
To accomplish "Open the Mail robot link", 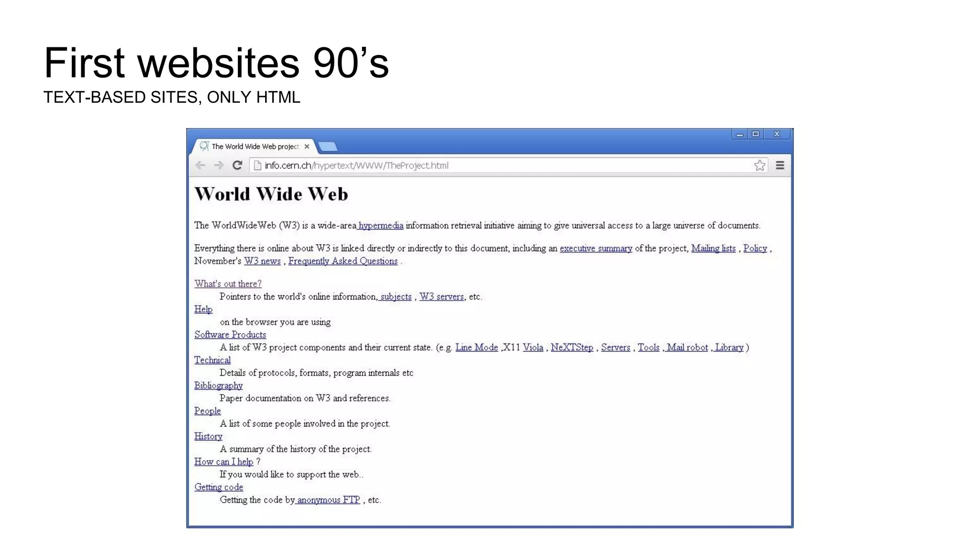I will point(687,347).
